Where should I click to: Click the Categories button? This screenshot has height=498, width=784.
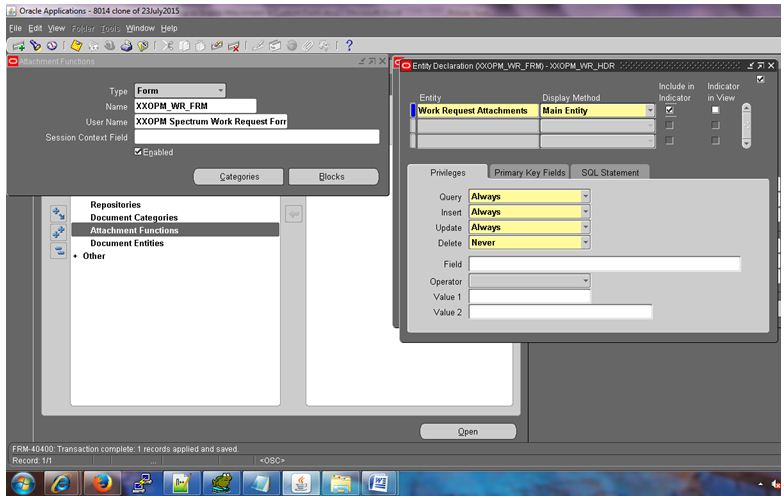coord(238,176)
